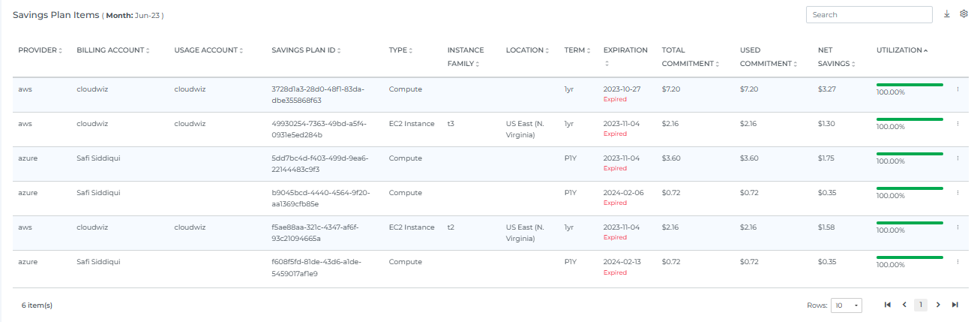Click the $7.20 total commitment link

[670, 89]
